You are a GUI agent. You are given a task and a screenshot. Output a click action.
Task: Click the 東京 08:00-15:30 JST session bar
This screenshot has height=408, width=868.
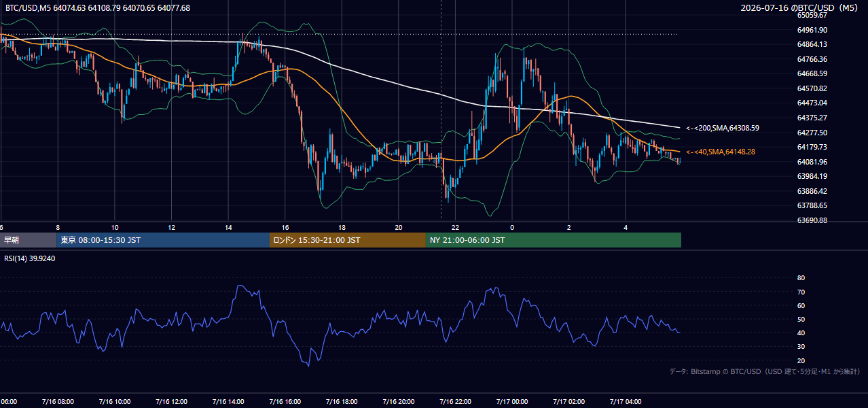pos(163,240)
